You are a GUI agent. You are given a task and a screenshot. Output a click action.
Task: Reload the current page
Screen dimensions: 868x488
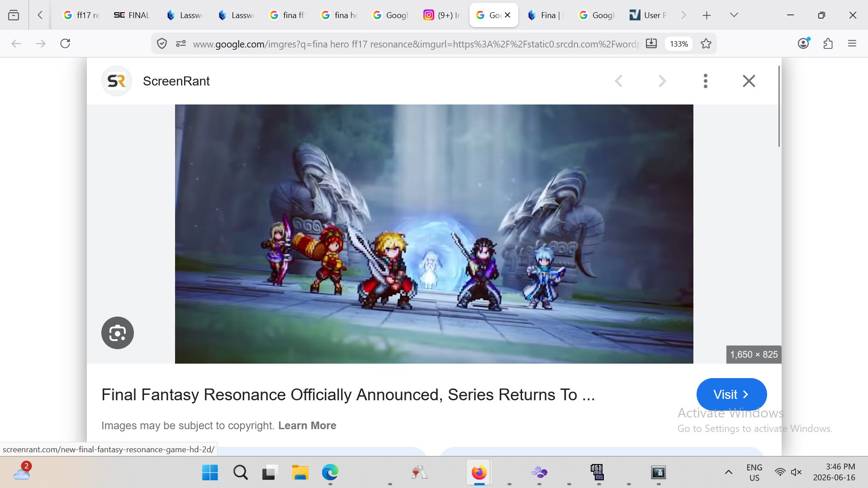[65, 43]
